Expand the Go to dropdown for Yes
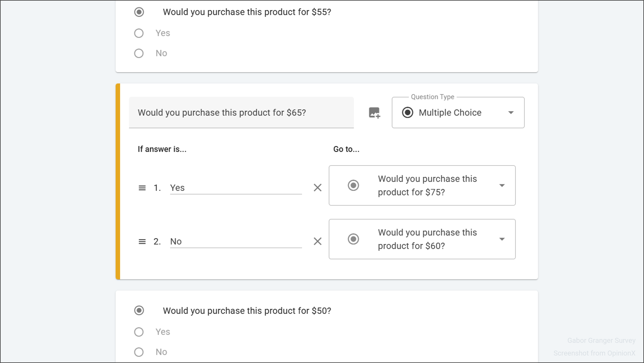 tap(502, 185)
